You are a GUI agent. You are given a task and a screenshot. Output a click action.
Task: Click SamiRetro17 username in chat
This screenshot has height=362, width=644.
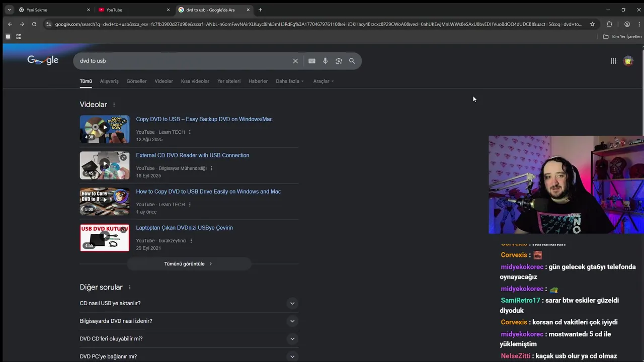tap(520, 300)
